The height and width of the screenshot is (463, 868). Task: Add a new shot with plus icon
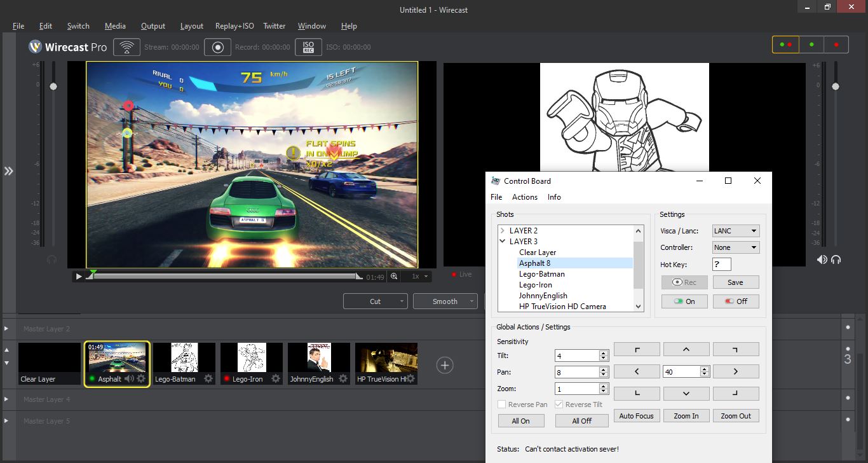[x=445, y=365]
